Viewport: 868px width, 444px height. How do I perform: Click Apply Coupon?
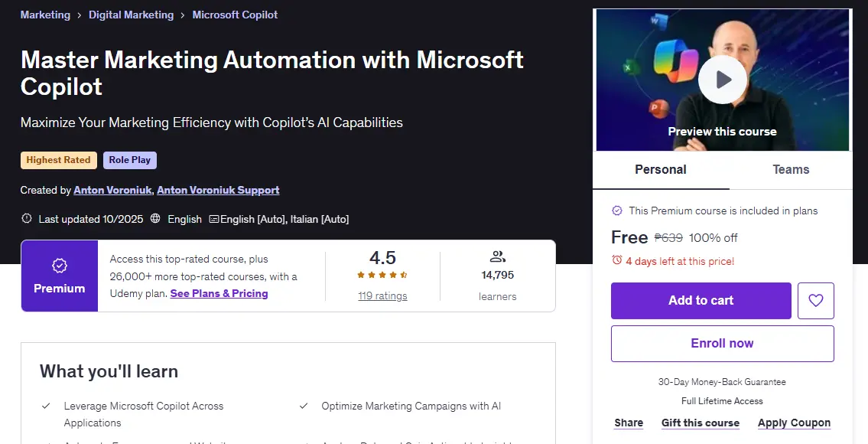(x=794, y=423)
